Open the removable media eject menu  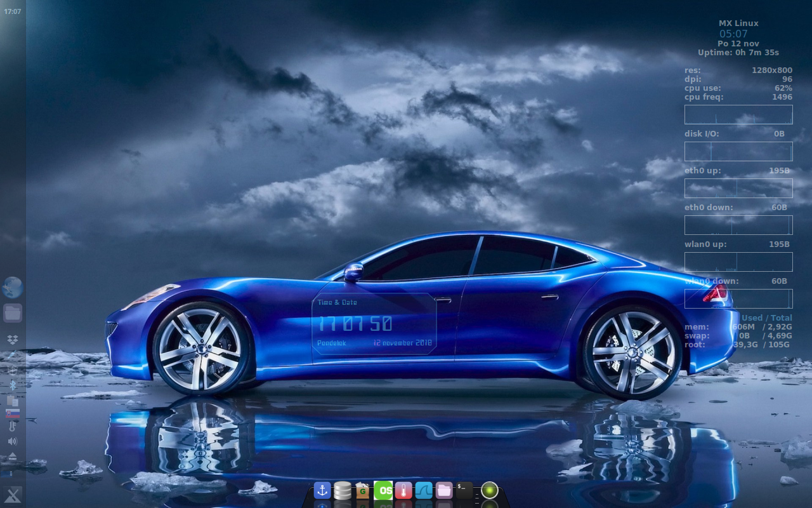13,455
